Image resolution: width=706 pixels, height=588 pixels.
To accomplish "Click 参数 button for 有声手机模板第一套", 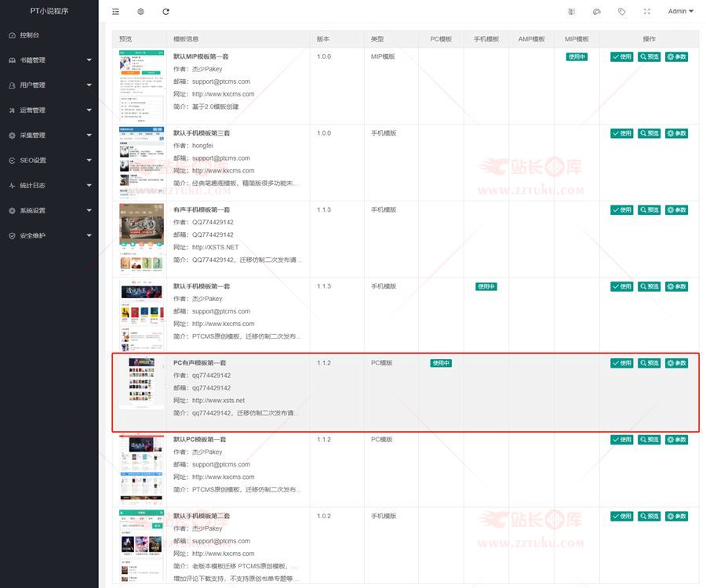I will 676,210.
